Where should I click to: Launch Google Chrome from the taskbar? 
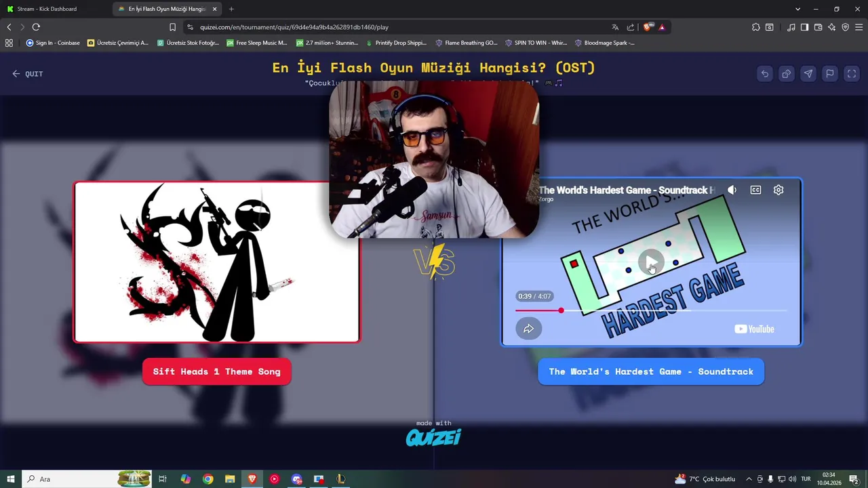point(208,479)
